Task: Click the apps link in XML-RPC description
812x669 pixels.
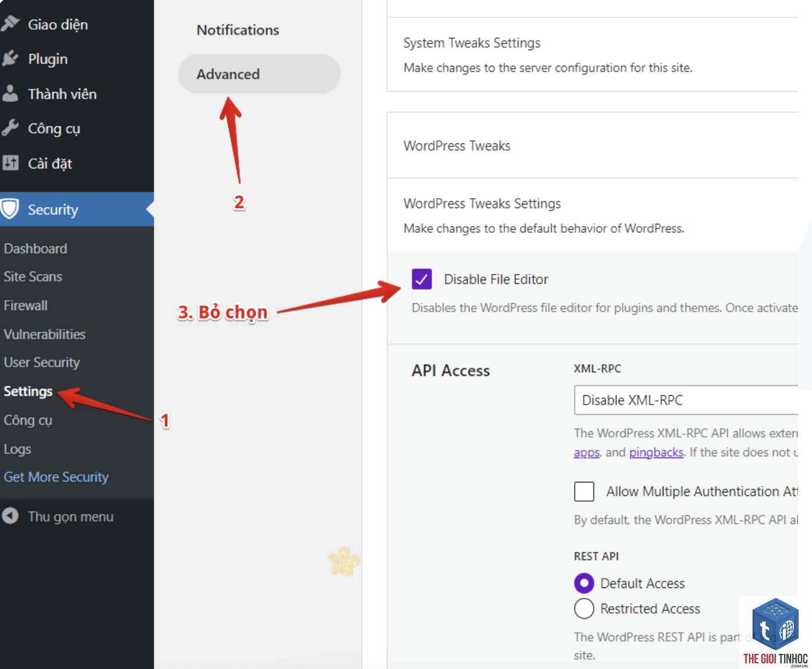Action: pos(587,452)
